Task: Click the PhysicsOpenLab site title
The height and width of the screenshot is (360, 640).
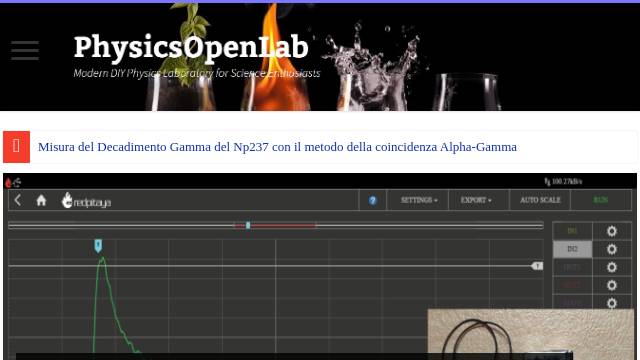Action: 191,47
